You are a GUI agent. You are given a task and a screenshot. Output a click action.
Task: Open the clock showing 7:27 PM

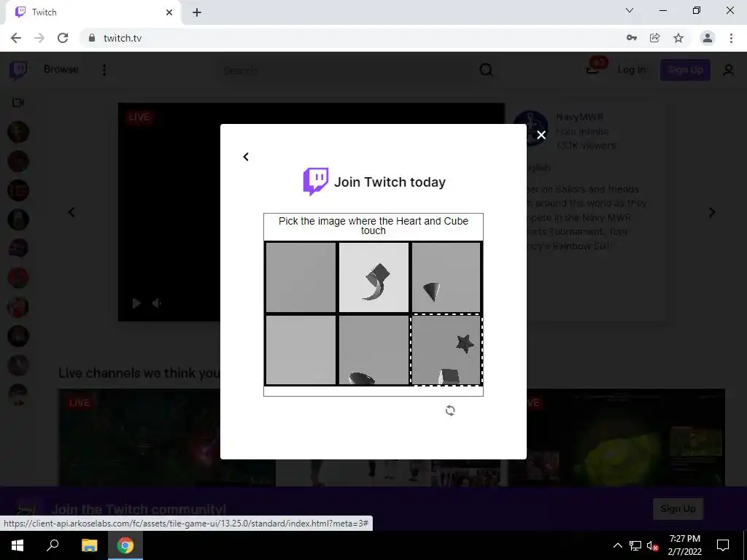pos(684,545)
